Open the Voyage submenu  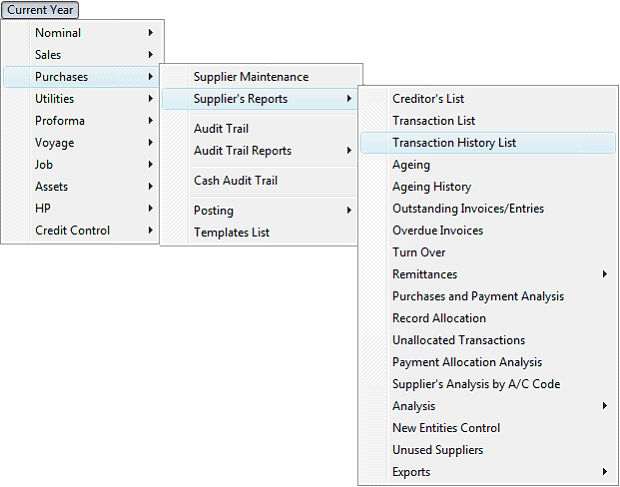coord(81,143)
